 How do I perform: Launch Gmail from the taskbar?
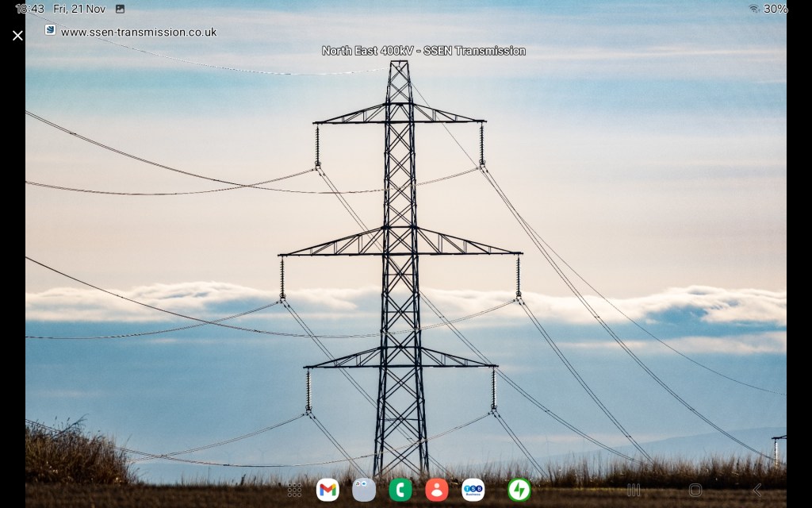pyautogui.click(x=327, y=490)
